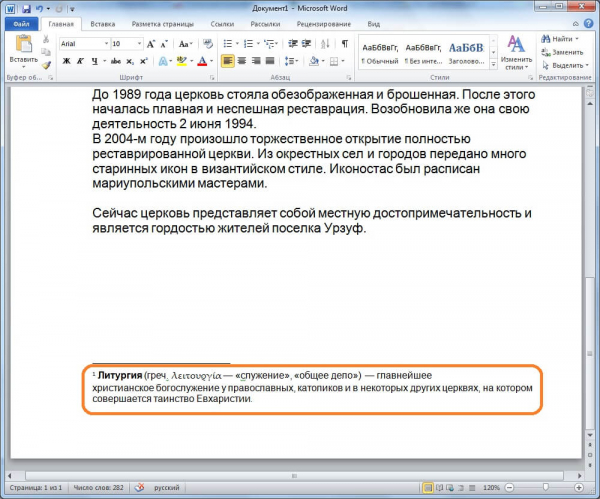Apply the red font color

point(202,61)
